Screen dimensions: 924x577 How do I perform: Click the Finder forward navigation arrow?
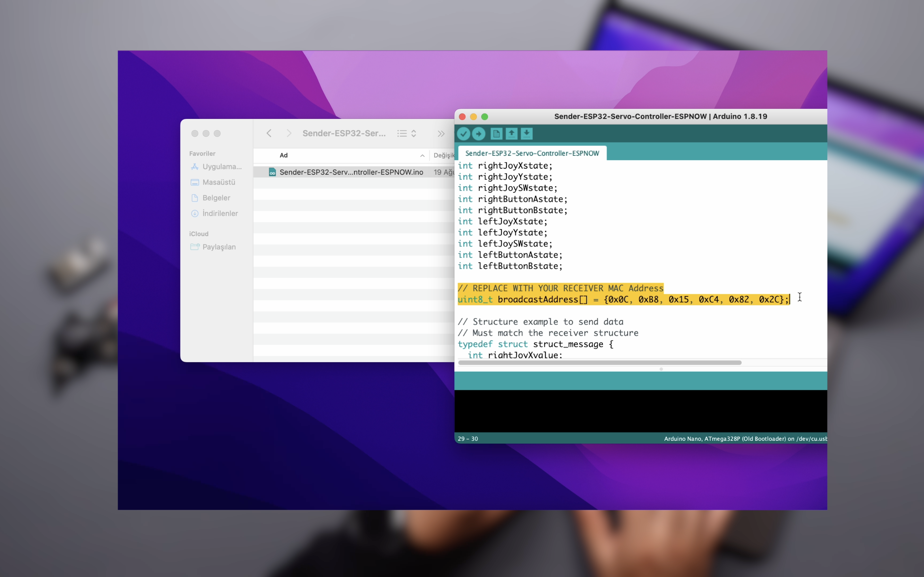289,133
